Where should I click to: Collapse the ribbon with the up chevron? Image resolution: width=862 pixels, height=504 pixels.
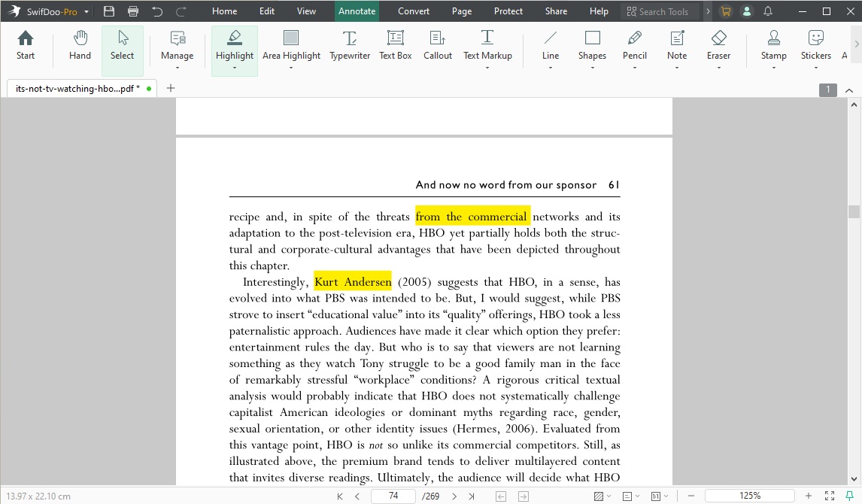[848, 90]
